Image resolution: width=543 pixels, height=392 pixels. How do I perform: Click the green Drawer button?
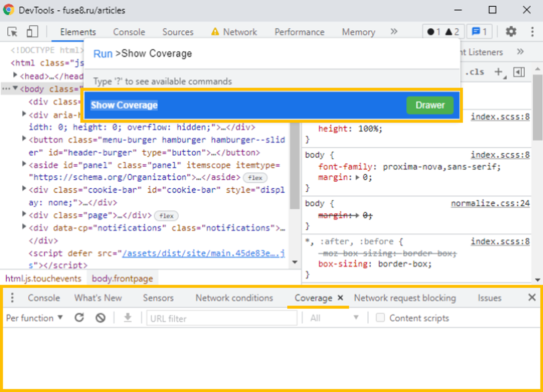click(430, 105)
